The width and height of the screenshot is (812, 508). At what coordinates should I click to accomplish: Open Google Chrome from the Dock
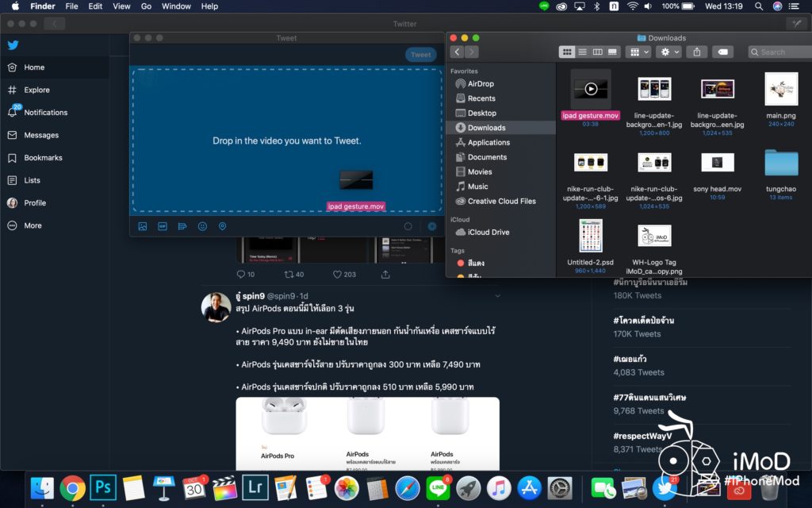tap(72, 488)
